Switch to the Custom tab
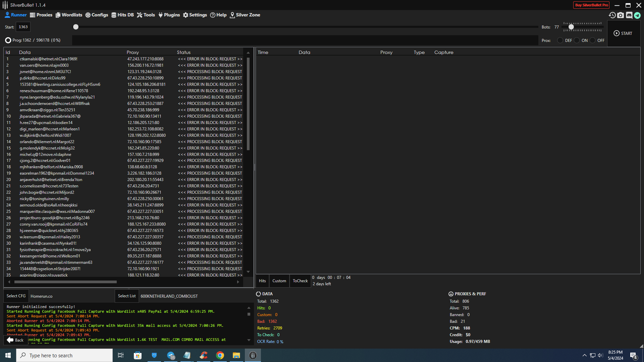Screen dimensions: 644x362 pyautogui.click(x=279, y=281)
